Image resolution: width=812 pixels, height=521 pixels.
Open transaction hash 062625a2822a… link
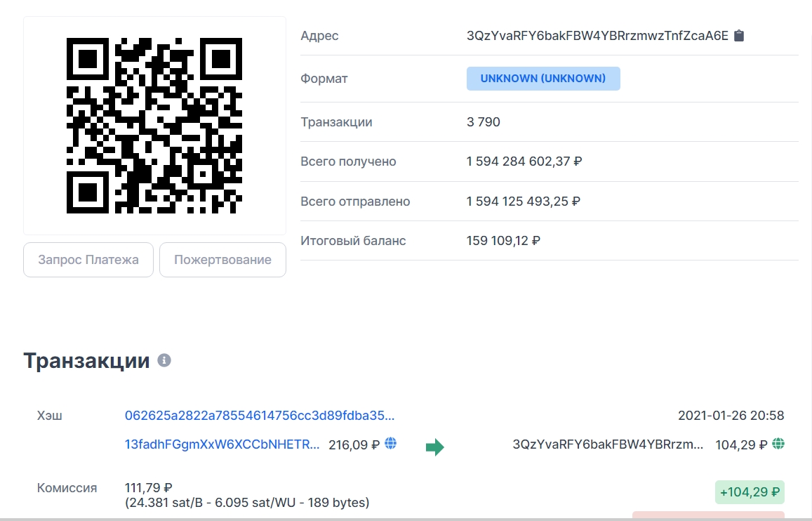(x=260, y=415)
